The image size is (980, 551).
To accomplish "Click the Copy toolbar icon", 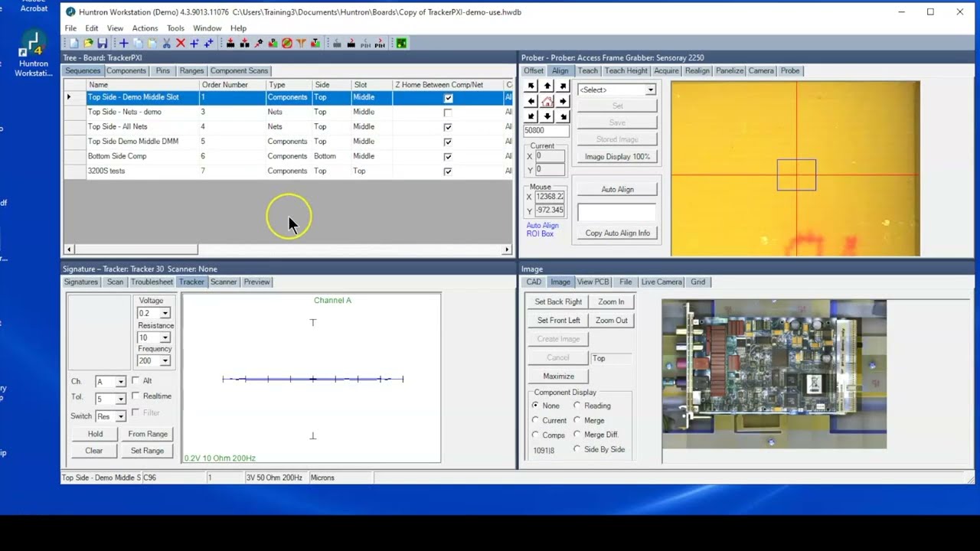I will [137, 43].
